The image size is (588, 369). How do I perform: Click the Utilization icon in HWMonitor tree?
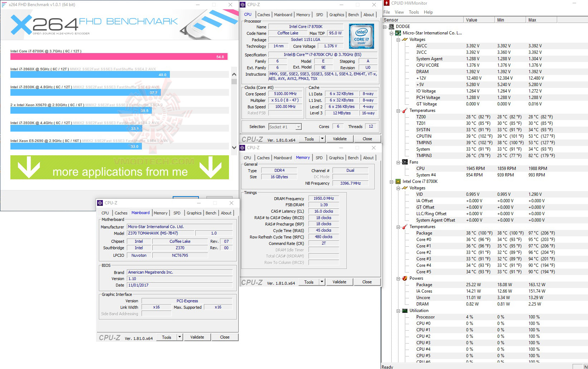405,311
